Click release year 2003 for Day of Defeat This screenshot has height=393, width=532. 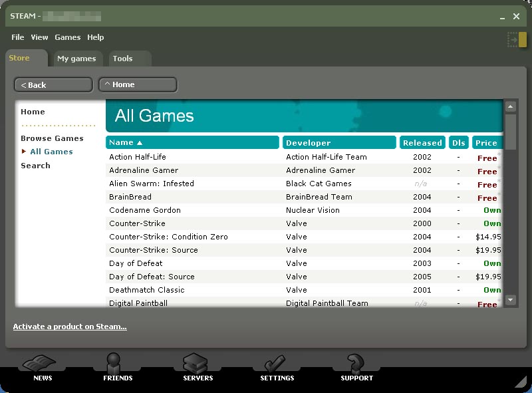point(422,263)
